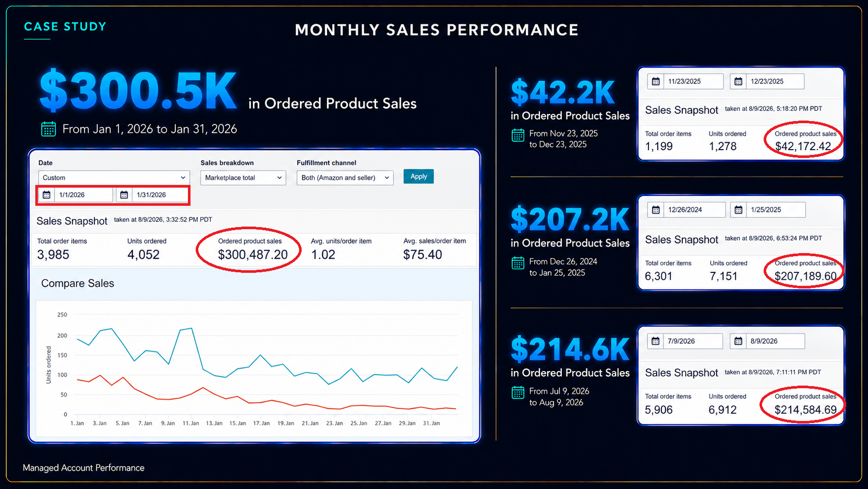Click the $214.6K headline figure
Viewport: 868px width, 489px height.
tap(570, 350)
